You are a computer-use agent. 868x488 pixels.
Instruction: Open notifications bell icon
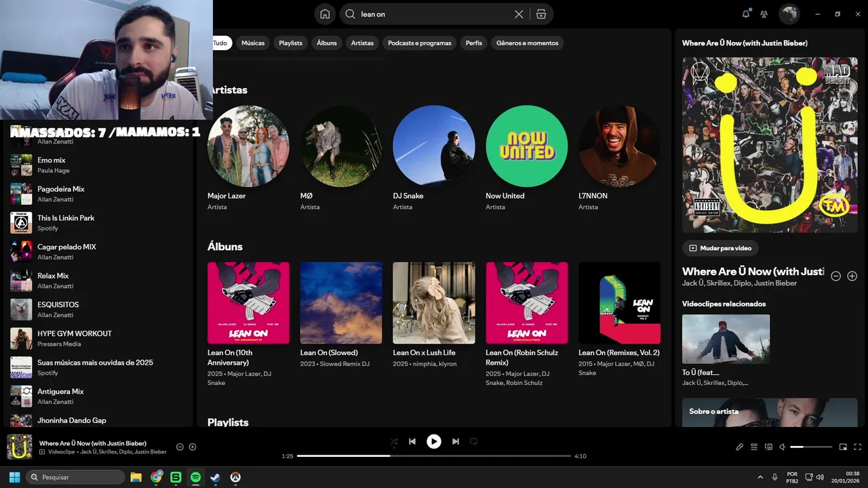[x=746, y=14]
